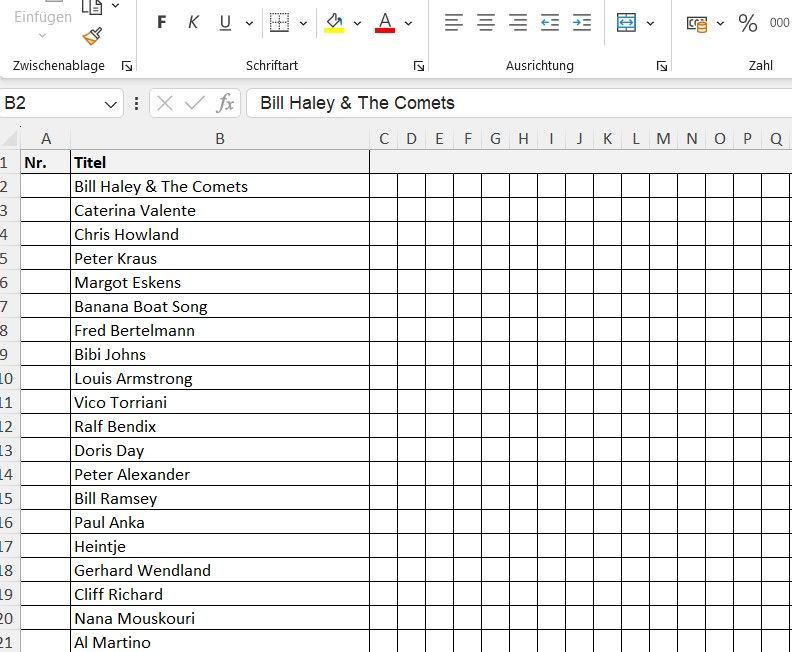Select all cells corner triangle
The image size is (792, 652).
[10, 138]
